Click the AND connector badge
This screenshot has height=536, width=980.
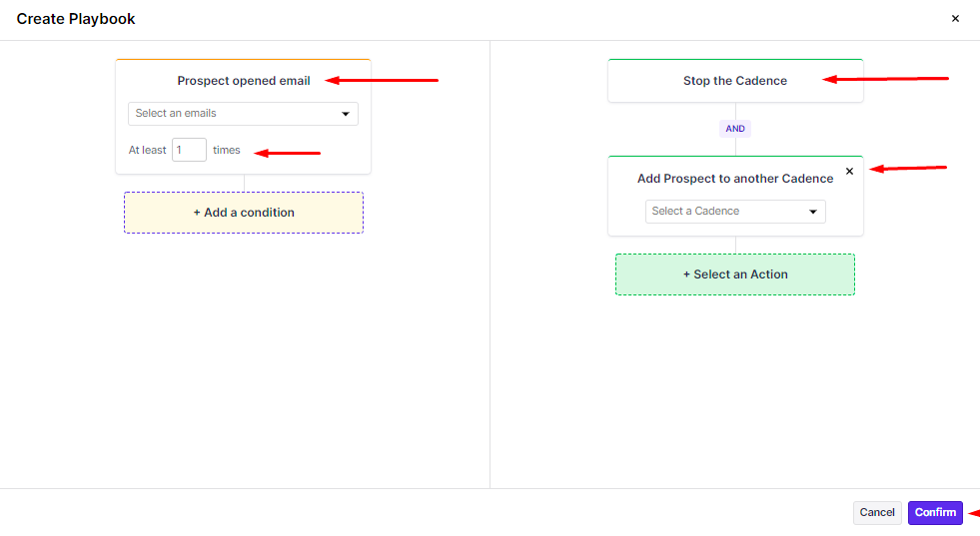click(735, 129)
